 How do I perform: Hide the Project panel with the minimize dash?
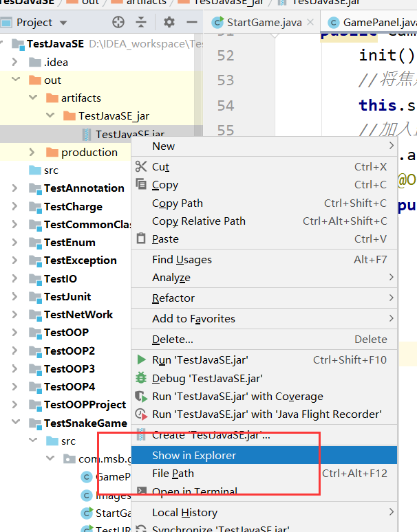(192, 23)
